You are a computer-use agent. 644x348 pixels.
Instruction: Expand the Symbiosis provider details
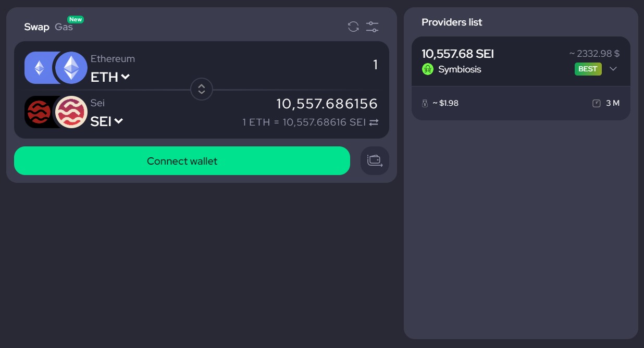613,68
